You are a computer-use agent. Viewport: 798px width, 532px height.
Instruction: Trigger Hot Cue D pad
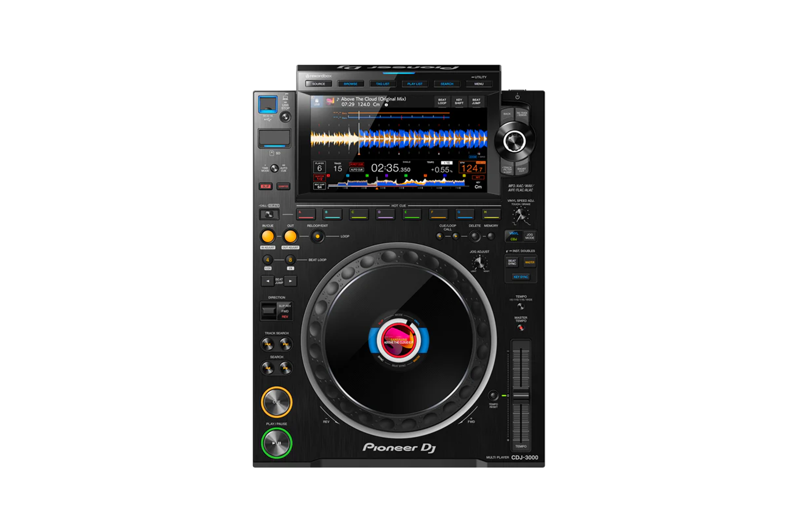coord(385,214)
